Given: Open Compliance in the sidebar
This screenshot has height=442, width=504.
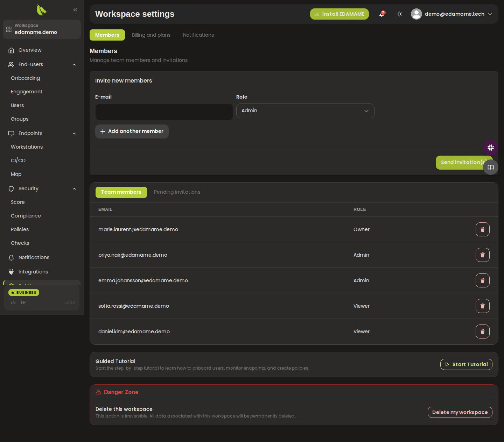Looking at the screenshot, I should point(26,216).
